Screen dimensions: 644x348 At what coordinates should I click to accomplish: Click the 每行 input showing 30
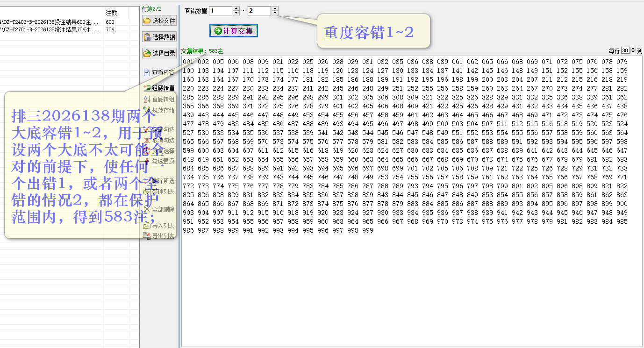point(626,50)
